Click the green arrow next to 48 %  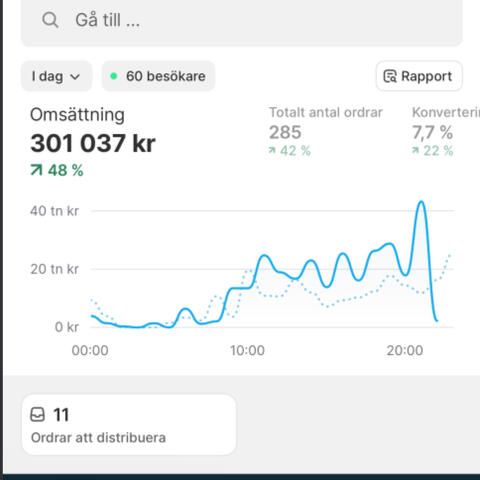click(36, 170)
